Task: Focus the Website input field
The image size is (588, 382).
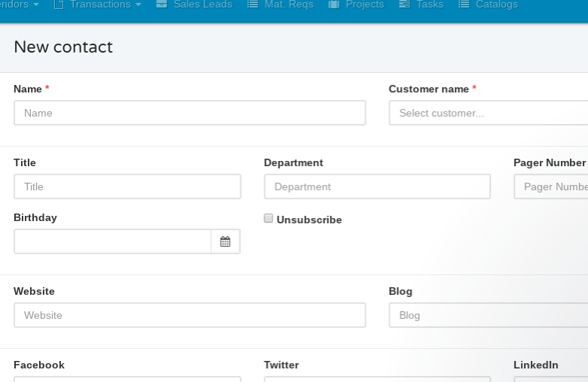Action: [190, 315]
